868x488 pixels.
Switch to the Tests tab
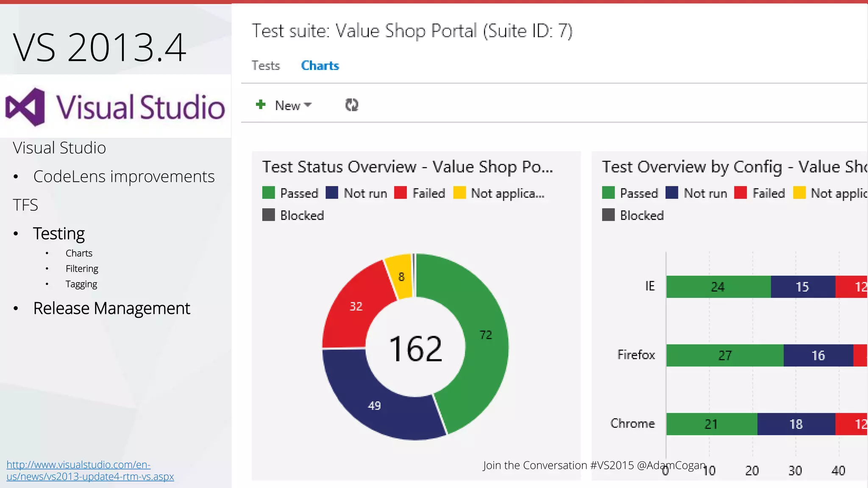pyautogui.click(x=266, y=66)
